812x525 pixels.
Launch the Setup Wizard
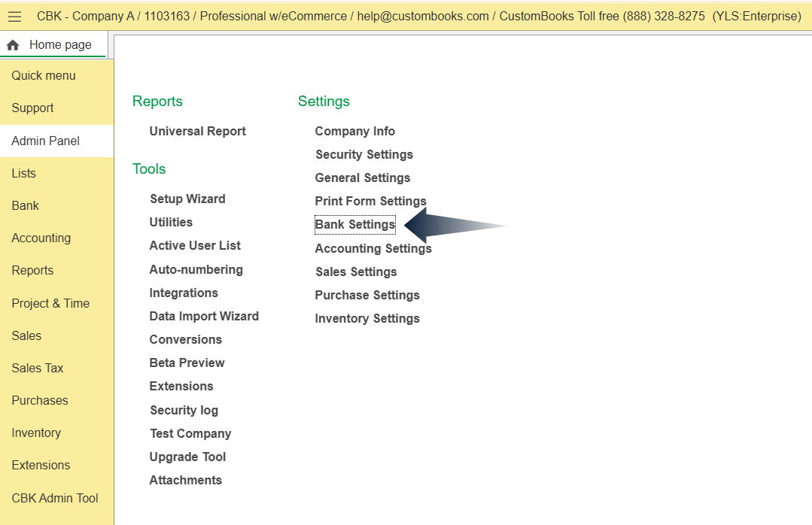(x=187, y=199)
